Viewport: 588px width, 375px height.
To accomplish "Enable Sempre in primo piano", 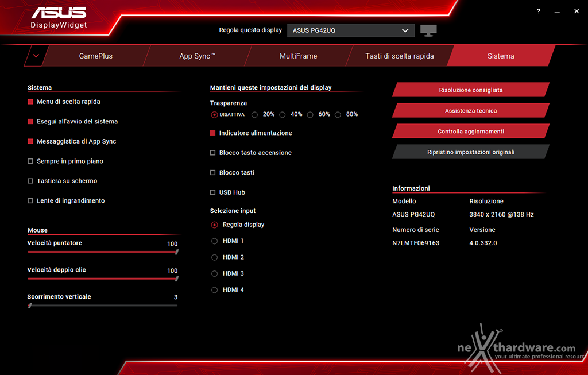I will (x=30, y=161).
